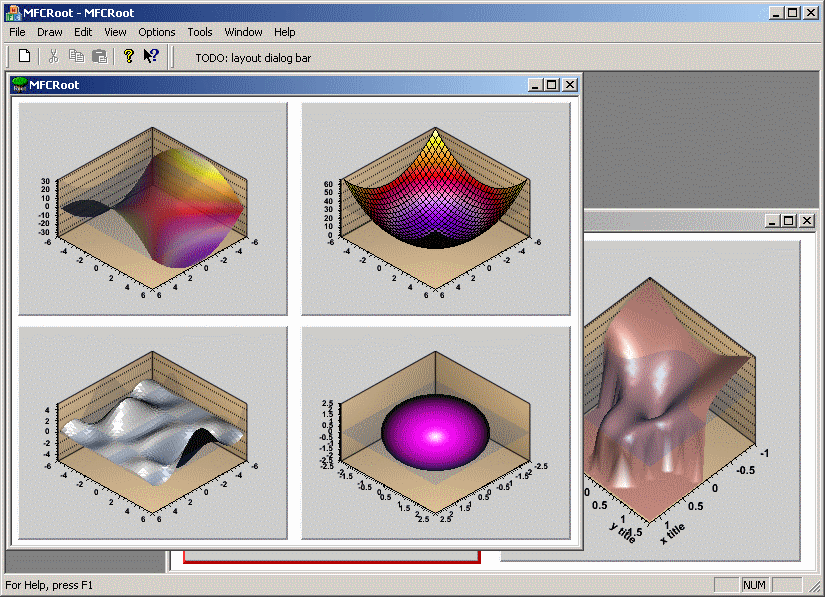Open the Help menu

285,32
